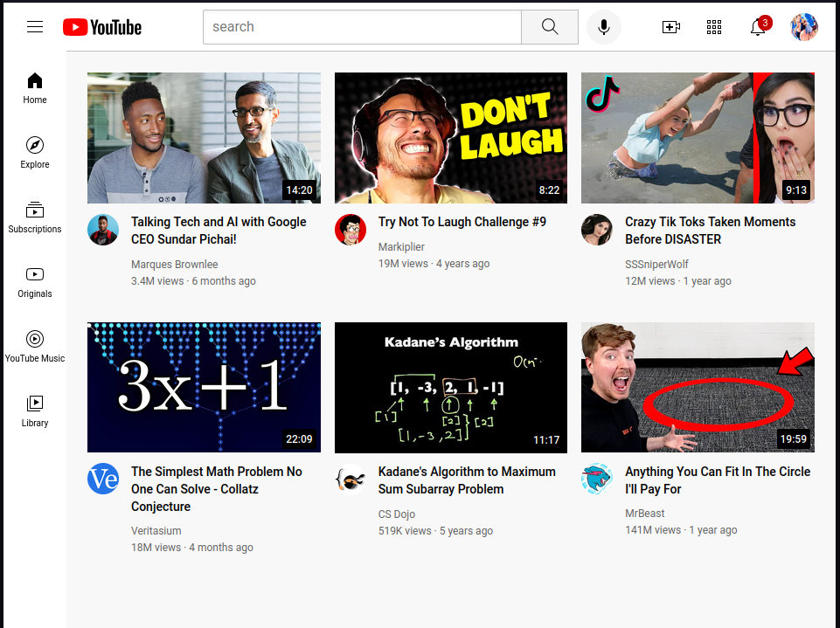
Task: Open YouTube Music from sidebar
Action: click(x=35, y=347)
